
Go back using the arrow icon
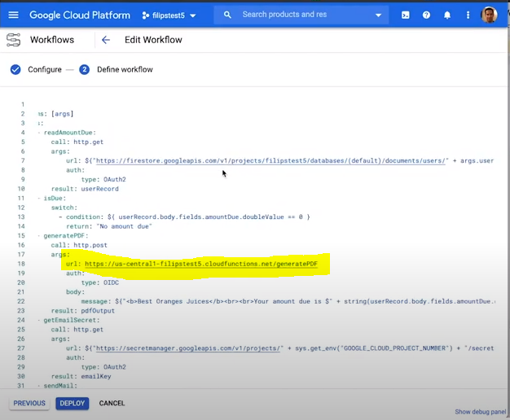click(106, 40)
